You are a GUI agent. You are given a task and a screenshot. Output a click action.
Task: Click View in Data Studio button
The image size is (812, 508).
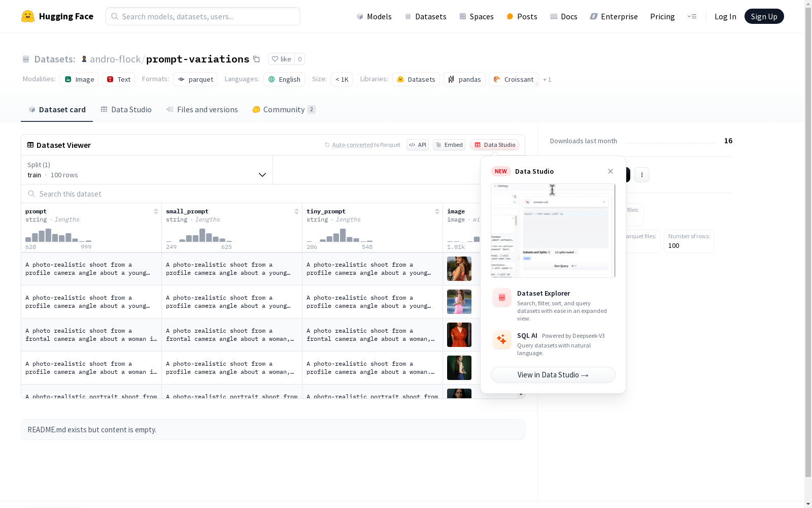point(553,375)
